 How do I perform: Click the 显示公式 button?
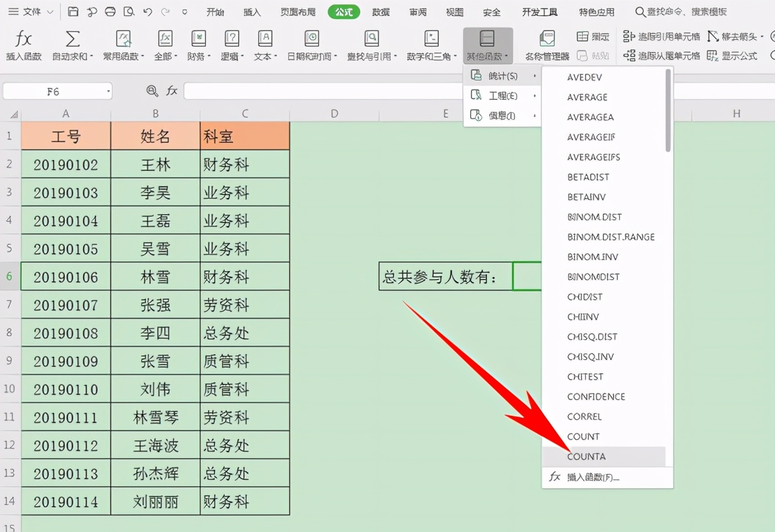732,56
